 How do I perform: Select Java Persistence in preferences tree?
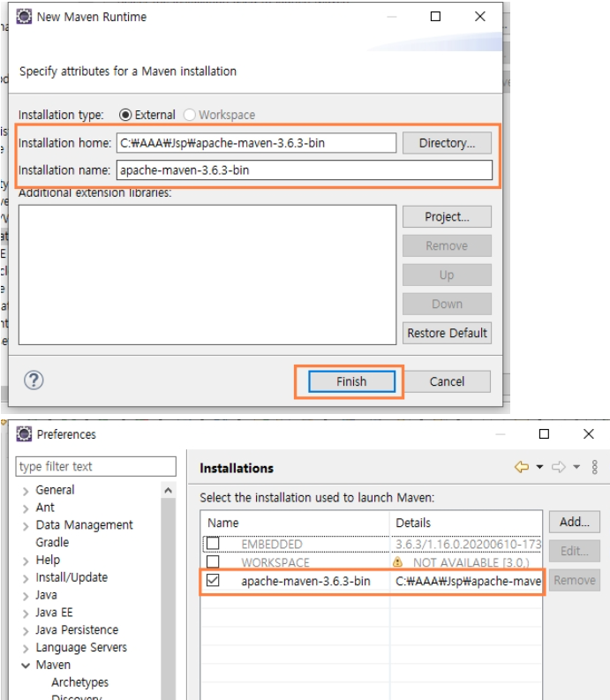point(77,630)
